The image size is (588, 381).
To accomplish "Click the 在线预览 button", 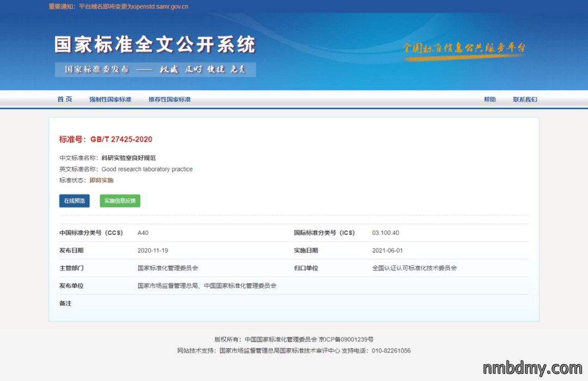I will [x=74, y=201].
